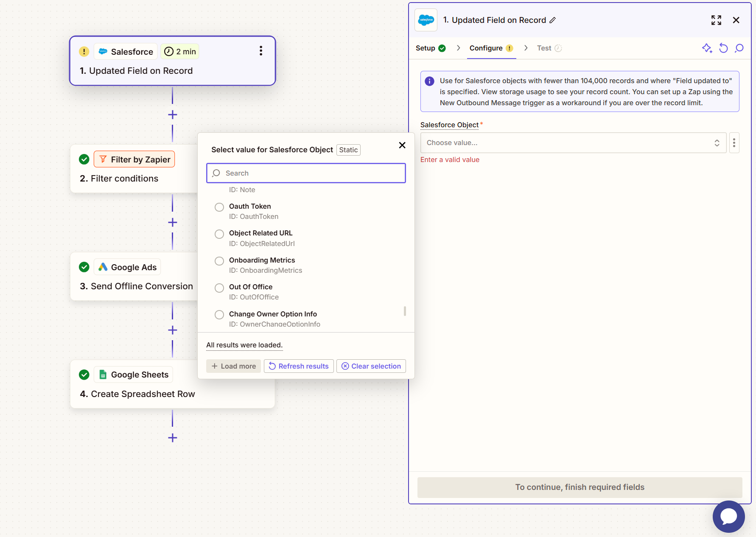Open the Salesforce Object choose value dropdown

click(x=573, y=143)
